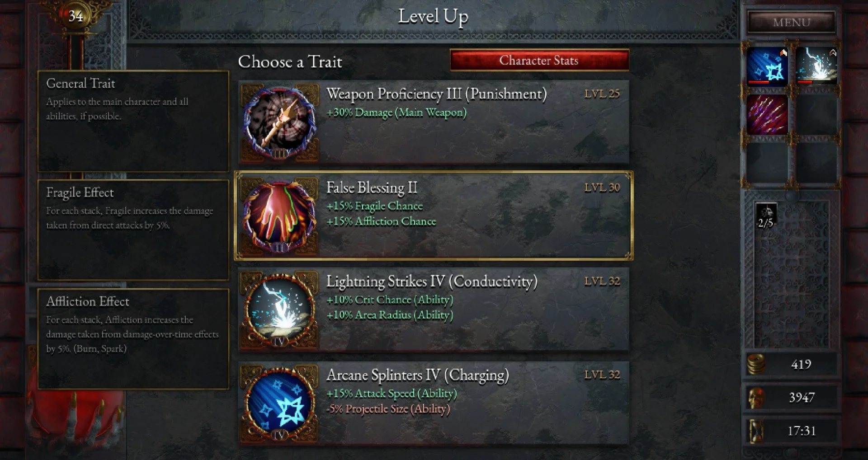The image size is (868, 460).
Task: Select the Lightning Strikes IV (Conductivity) trait row
Action: 434,310
